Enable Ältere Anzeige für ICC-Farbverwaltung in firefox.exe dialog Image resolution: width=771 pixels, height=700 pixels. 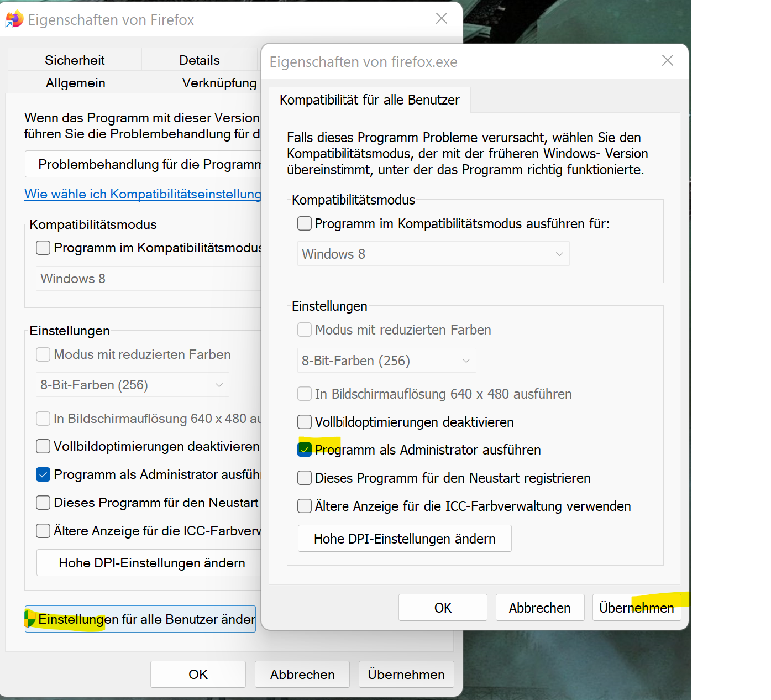click(305, 506)
